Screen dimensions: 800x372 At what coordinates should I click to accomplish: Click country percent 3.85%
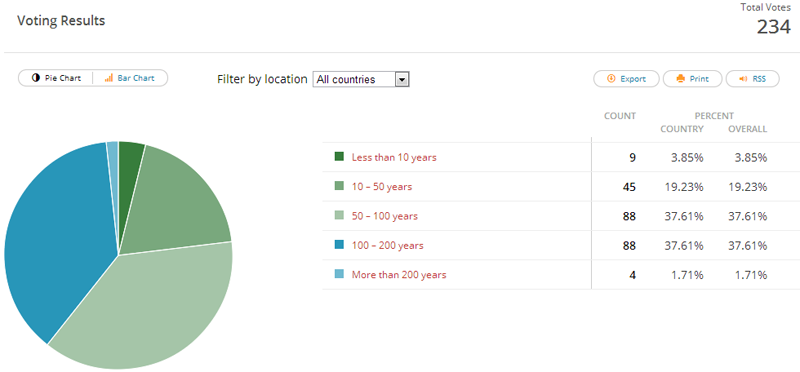pos(687,158)
